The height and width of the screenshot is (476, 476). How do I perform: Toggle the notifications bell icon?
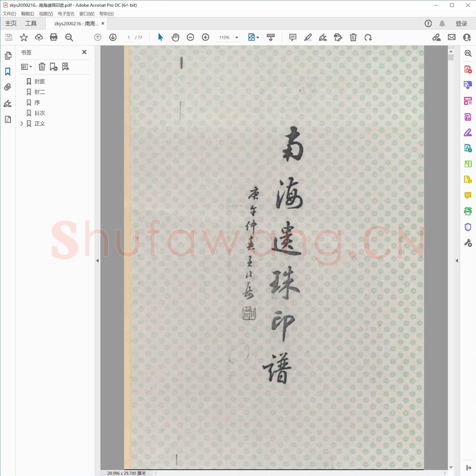[x=442, y=23]
